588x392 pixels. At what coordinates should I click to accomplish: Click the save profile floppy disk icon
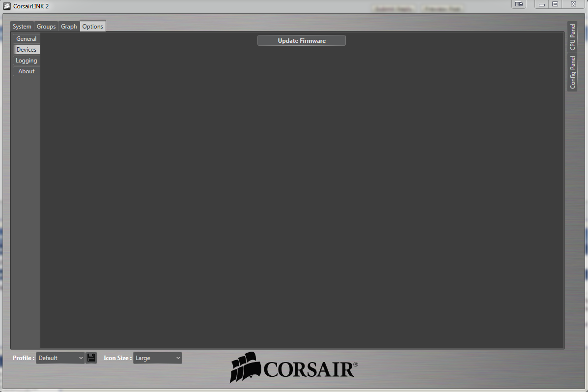coord(91,358)
